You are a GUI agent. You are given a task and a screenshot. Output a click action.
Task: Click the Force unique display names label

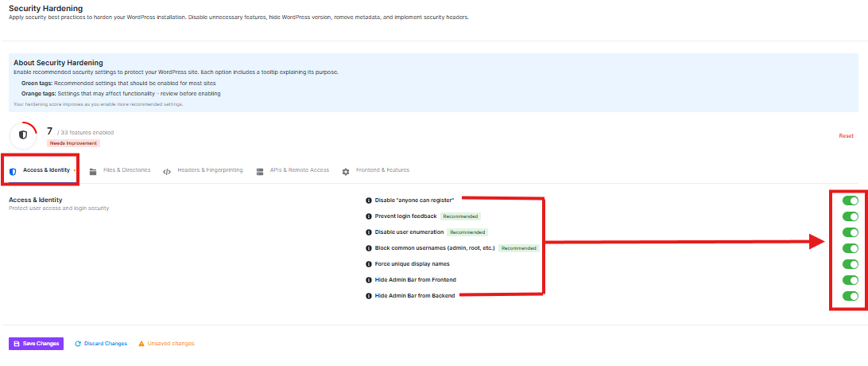(412, 264)
